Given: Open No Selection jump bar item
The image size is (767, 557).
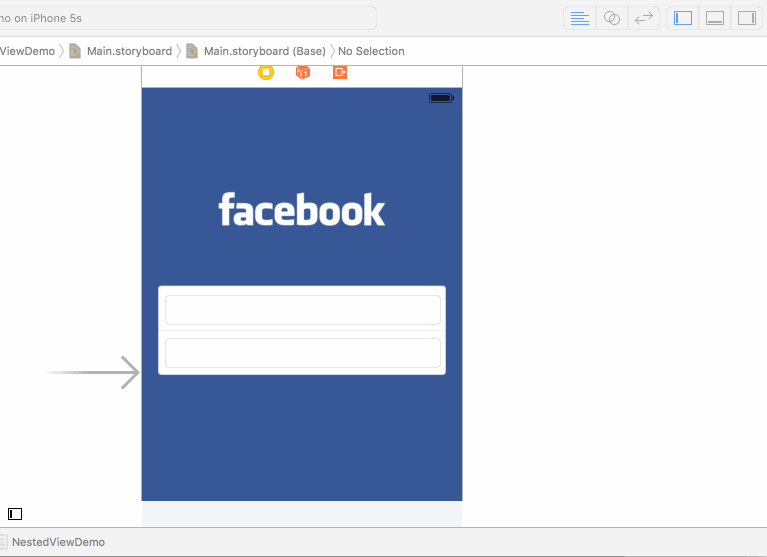Looking at the screenshot, I should click(371, 51).
